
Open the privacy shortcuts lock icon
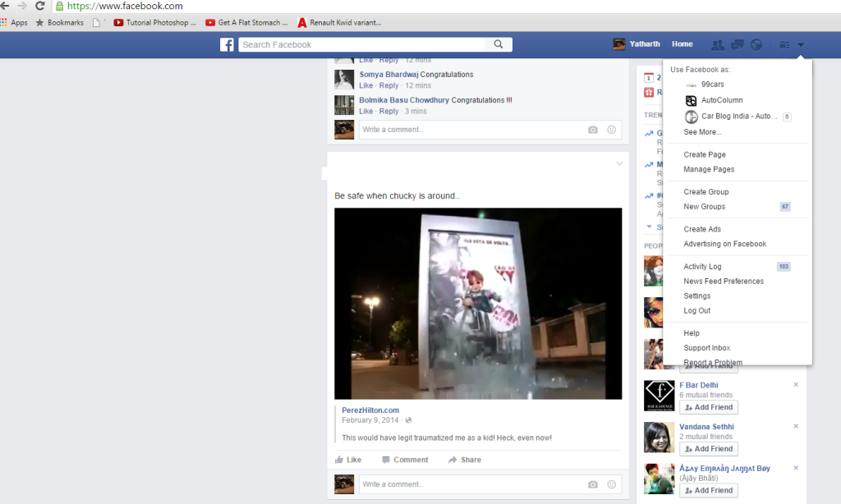coord(784,44)
